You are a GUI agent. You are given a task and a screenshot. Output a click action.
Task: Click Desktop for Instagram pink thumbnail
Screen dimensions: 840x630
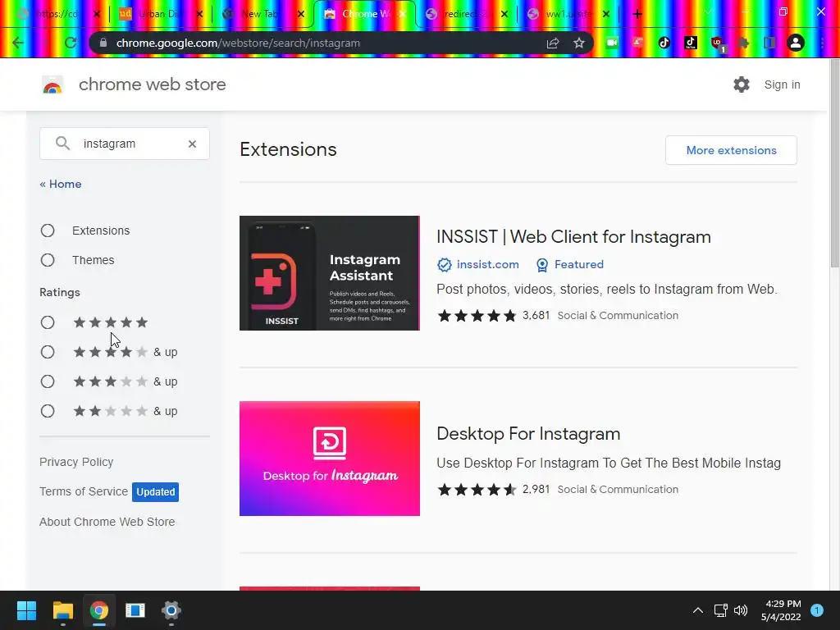(330, 459)
